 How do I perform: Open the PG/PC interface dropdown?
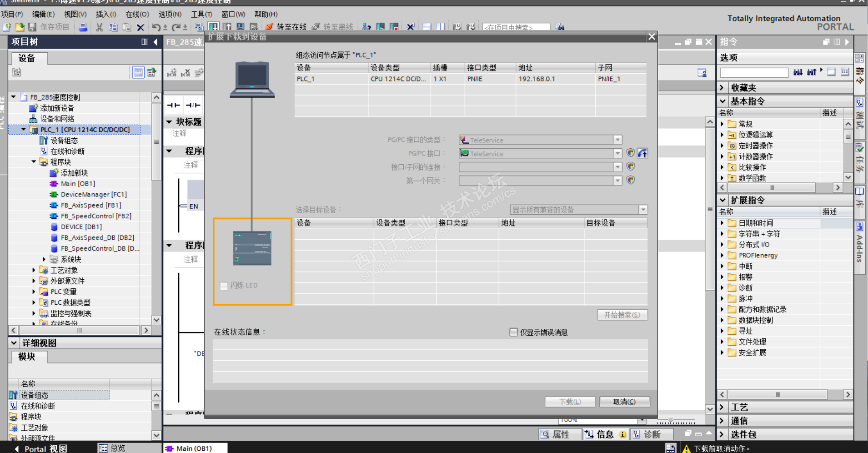pos(617,154)
